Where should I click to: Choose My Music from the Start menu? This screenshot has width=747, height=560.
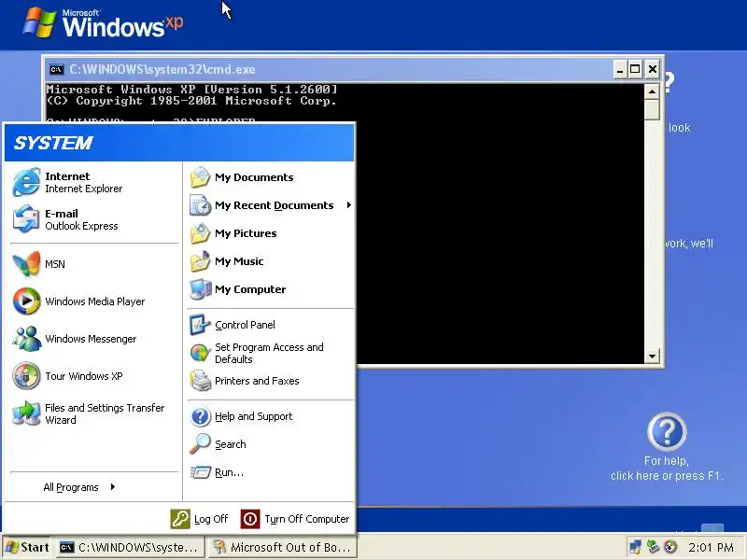271,261
